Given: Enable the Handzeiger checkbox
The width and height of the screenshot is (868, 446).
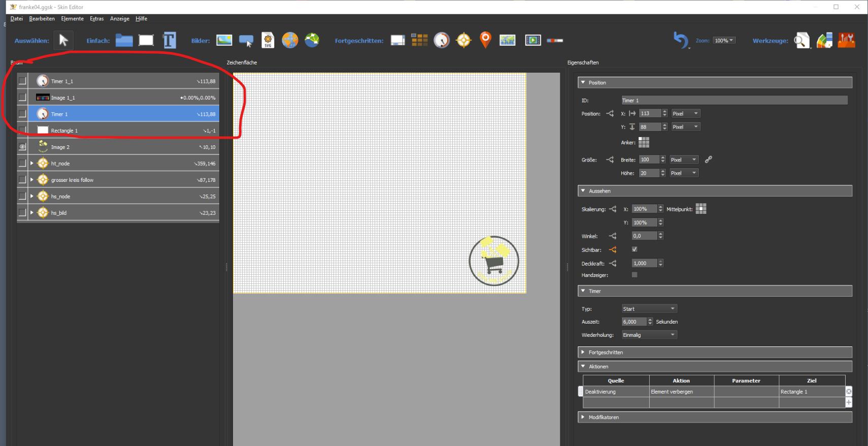Looking at the screenshot, I should click(x=635, y=275).
